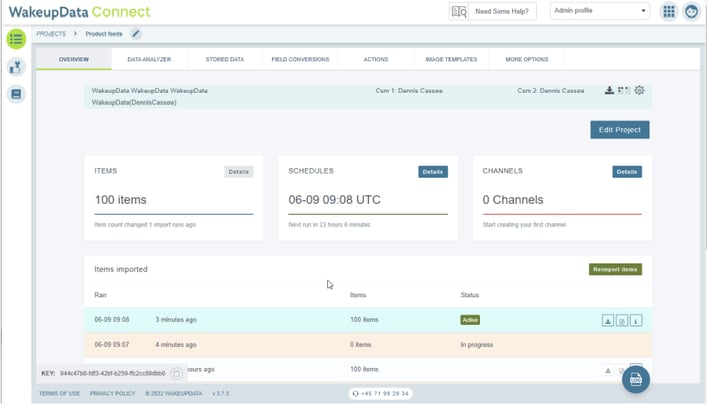Click the Status column header

coord(469,295)
